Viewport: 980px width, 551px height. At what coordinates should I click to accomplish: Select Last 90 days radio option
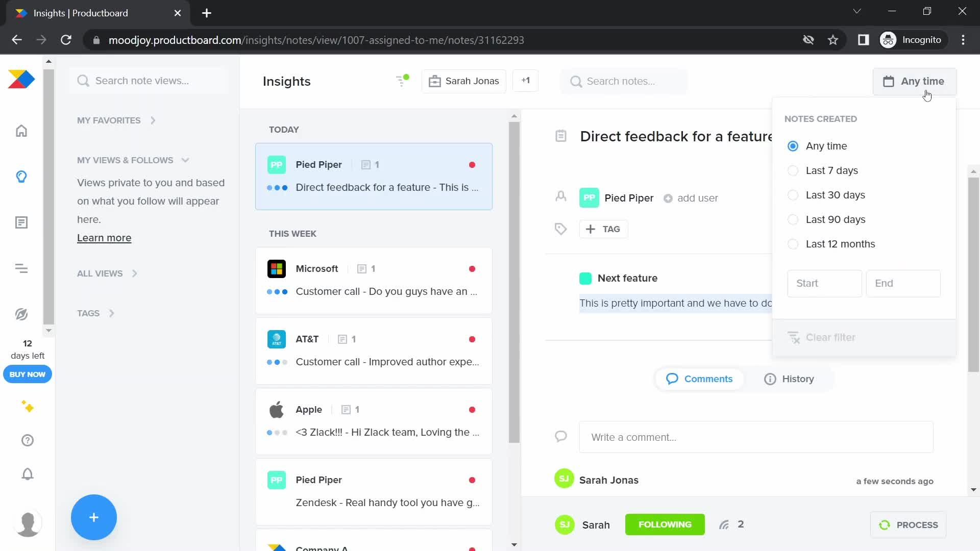point(793,220)
